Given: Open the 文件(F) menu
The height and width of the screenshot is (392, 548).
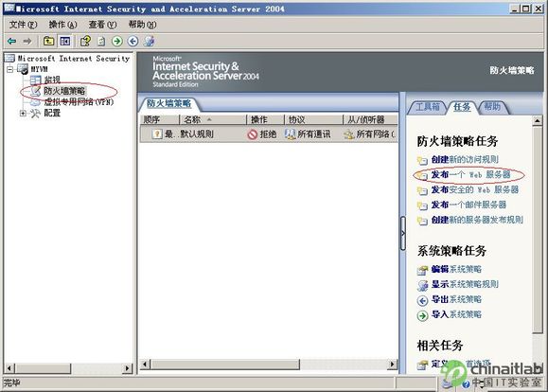Looking at the screenshot, I should pos(23,25).
